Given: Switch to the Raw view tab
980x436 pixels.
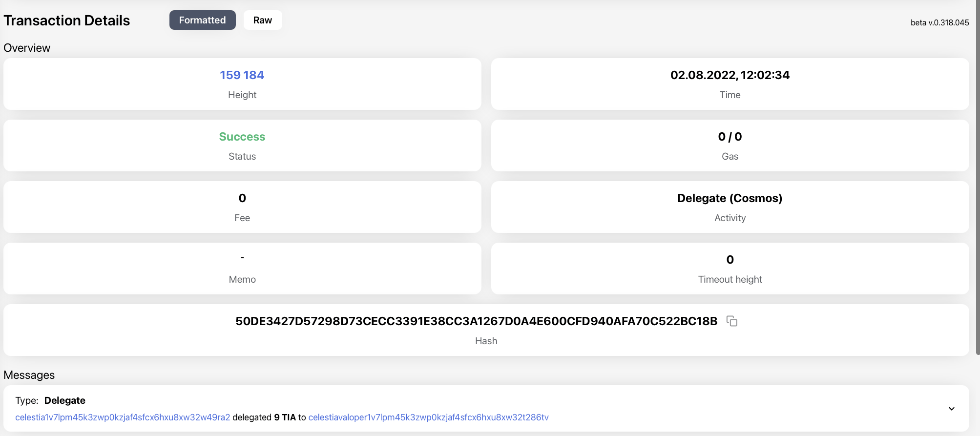Looking at the screenshot, I should 262,20.
